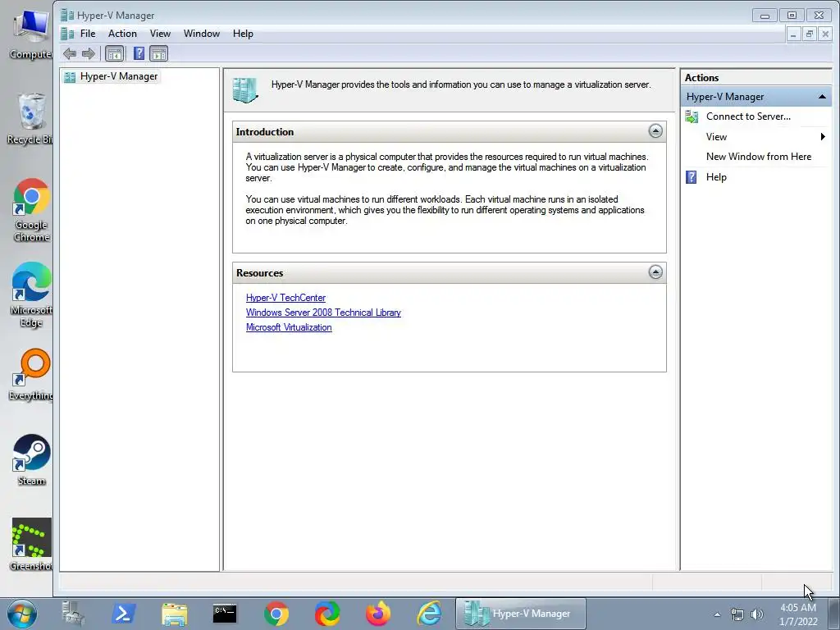Open Server Manager from taskbar

pos(72,614)
